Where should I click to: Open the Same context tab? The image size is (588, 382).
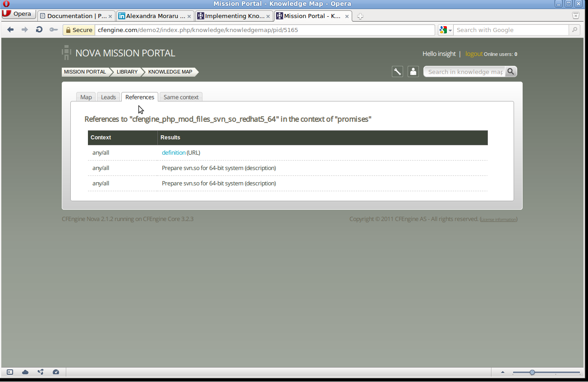(x=181, y=97)
